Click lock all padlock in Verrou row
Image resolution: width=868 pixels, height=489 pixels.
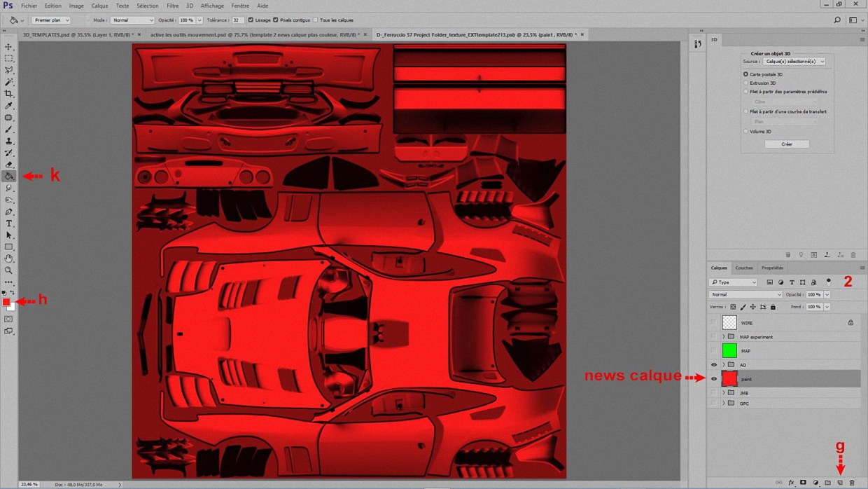pos(773,307)
